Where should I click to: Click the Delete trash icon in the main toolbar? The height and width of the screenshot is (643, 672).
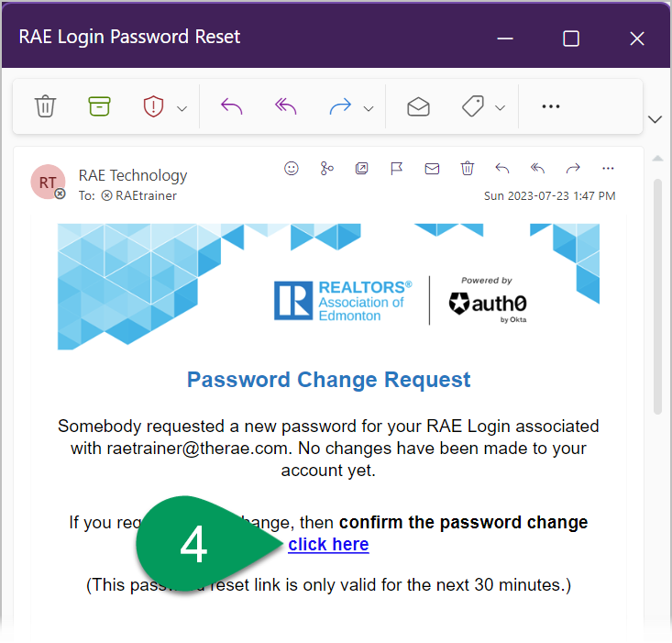(x=45, y=106)
